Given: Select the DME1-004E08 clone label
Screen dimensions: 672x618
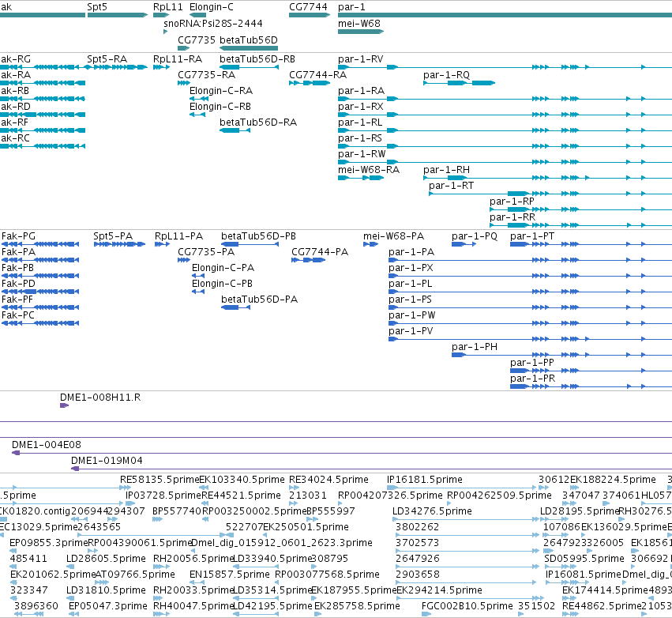Looking at the screenshot, I should (47, 446).
